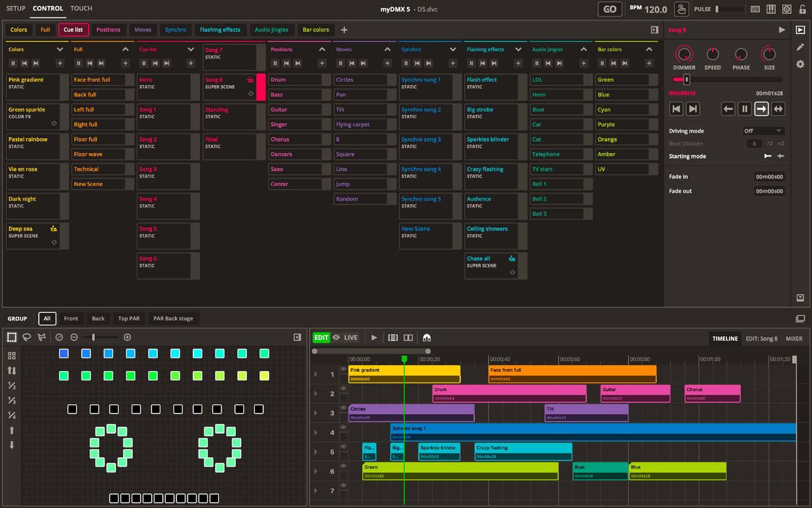Collapse the Colors column chevron
Screen dimensions: 812x508
60,50
